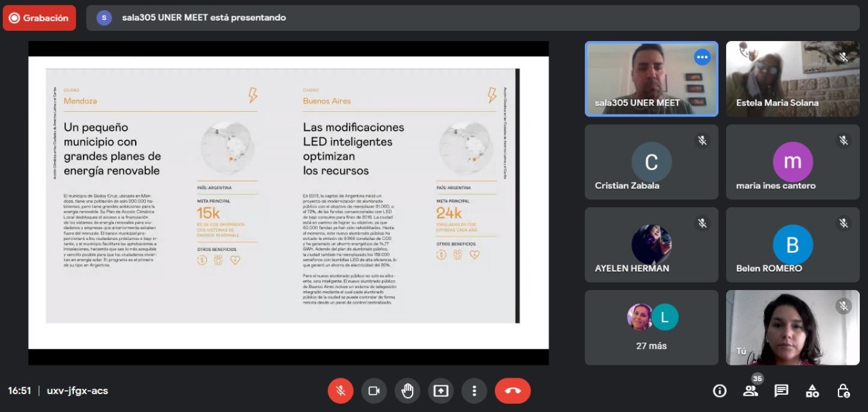The width and height of the screenshot is (868, 412).
Task: Select the Cristian Zabala participant tile
Action: pyautogui.click(x=651, y=162)
